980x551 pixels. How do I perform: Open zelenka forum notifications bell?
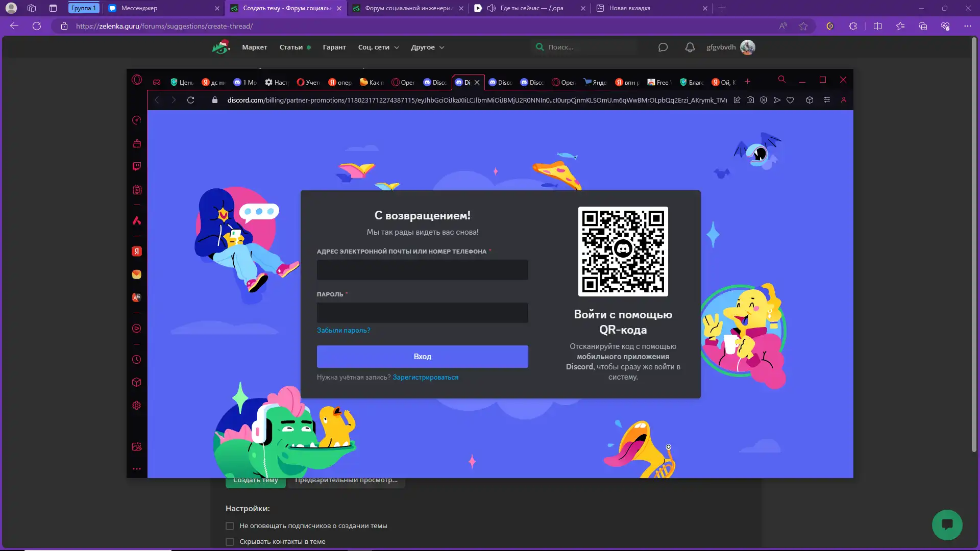[x=690, y=47]
